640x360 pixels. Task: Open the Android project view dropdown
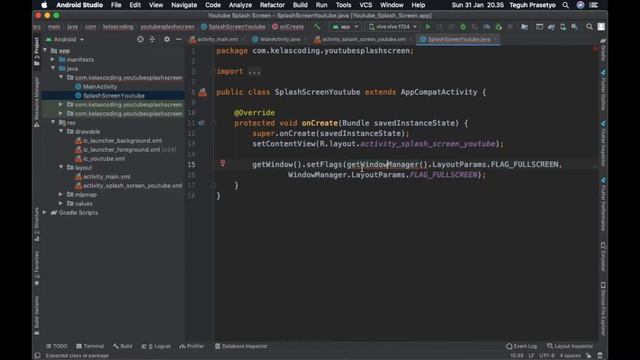[x=64, y=39]
